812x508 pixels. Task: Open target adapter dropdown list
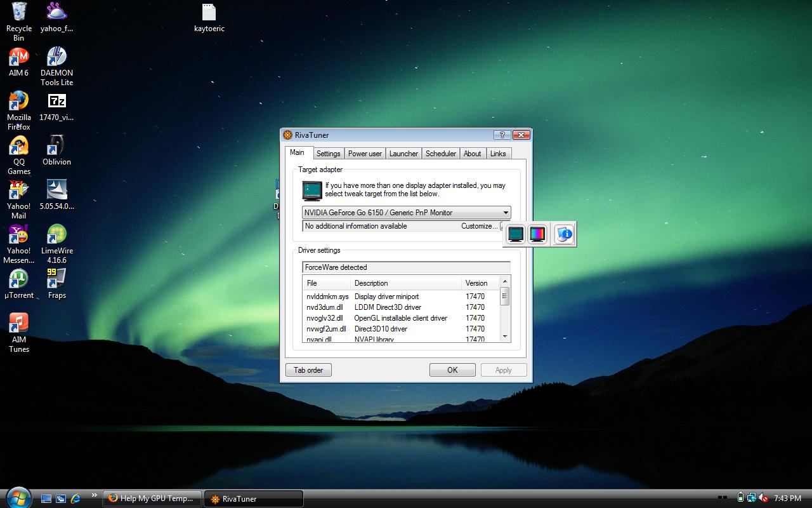[505, 213]
